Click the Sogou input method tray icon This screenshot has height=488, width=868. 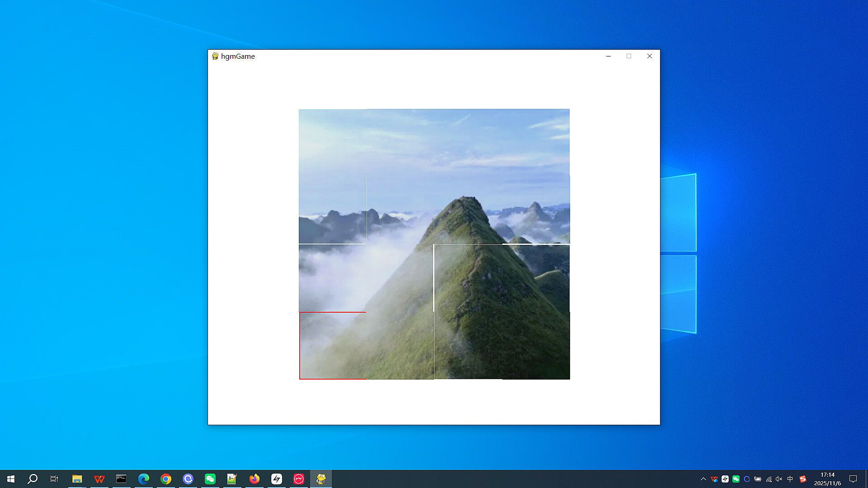pyautogui.click(x=803, y=479)
